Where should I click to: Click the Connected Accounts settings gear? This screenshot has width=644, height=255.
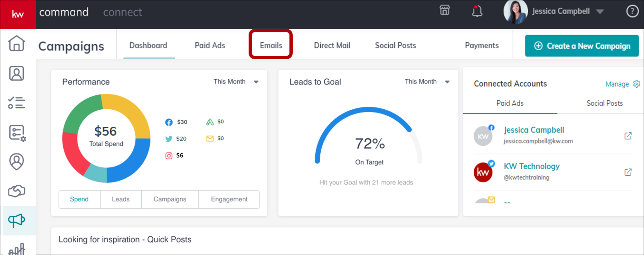pos(637,84)
